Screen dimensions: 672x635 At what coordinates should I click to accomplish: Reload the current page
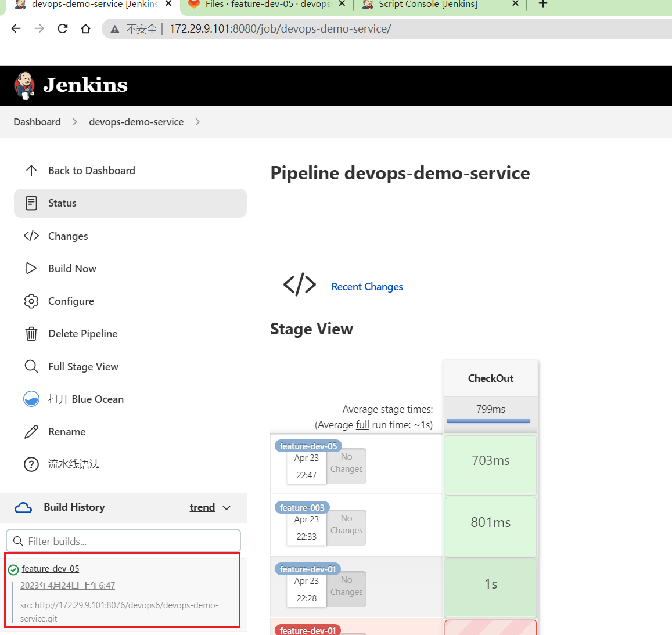63,28
